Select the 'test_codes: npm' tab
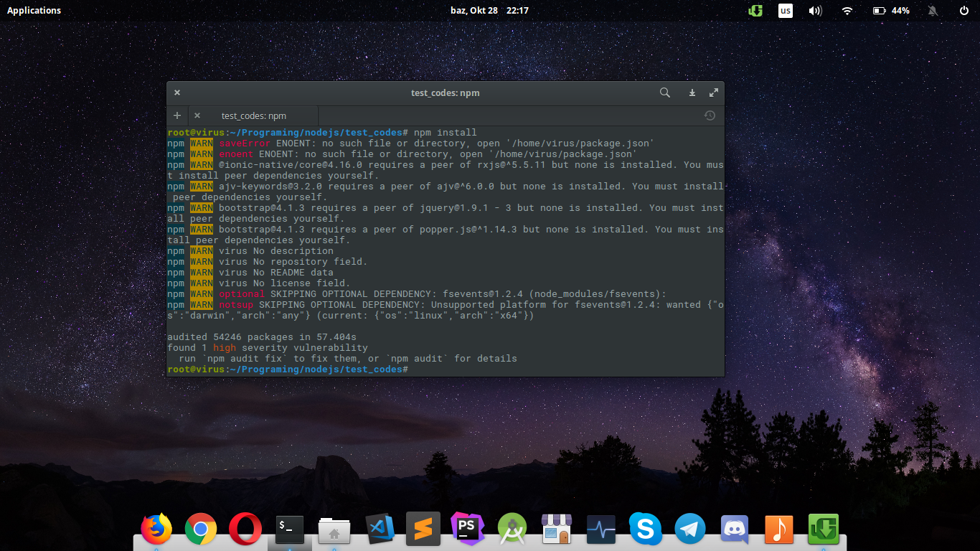The height and width of the screenshot is (551, 980). pyautogui.click(x=253, y=116)
